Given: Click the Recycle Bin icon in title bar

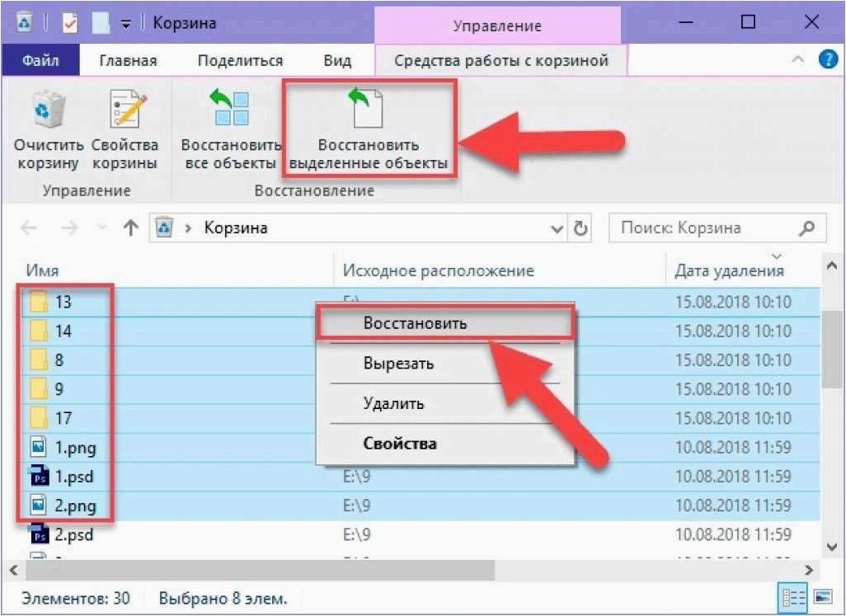Looking at the screenshot, I should (24, 22).
